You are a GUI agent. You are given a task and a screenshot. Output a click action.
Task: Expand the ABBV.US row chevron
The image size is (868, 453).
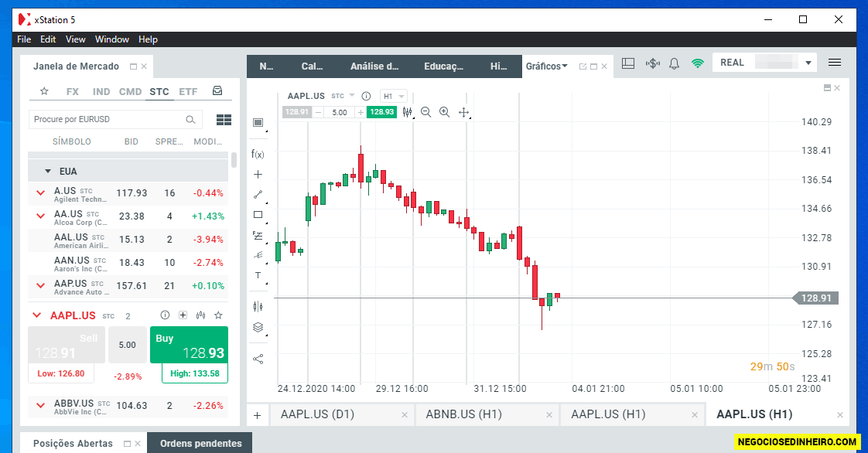(40, 405)
